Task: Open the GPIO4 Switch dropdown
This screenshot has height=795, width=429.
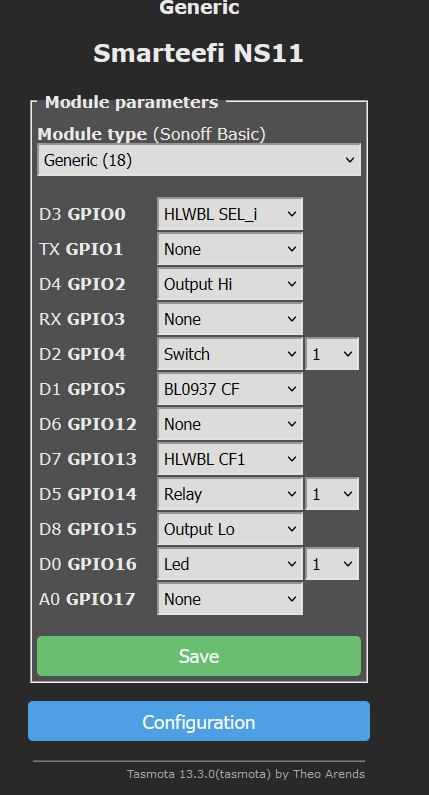Action: point(230,354)
